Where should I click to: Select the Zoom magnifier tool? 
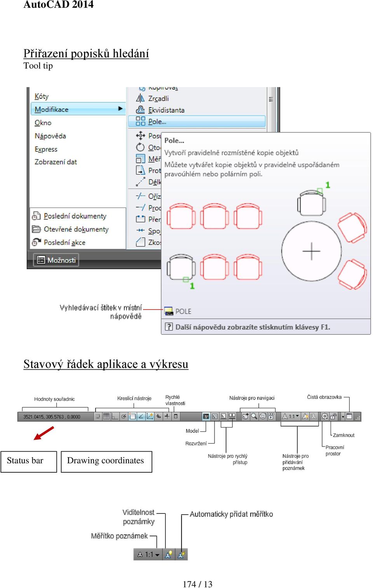coord(254,416)
